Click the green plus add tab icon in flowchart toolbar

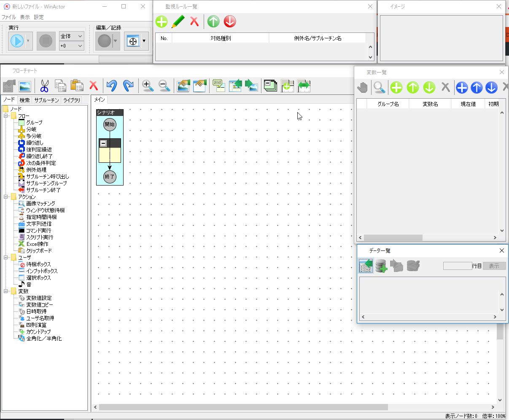pyautogui.click(x=287, y=86)
